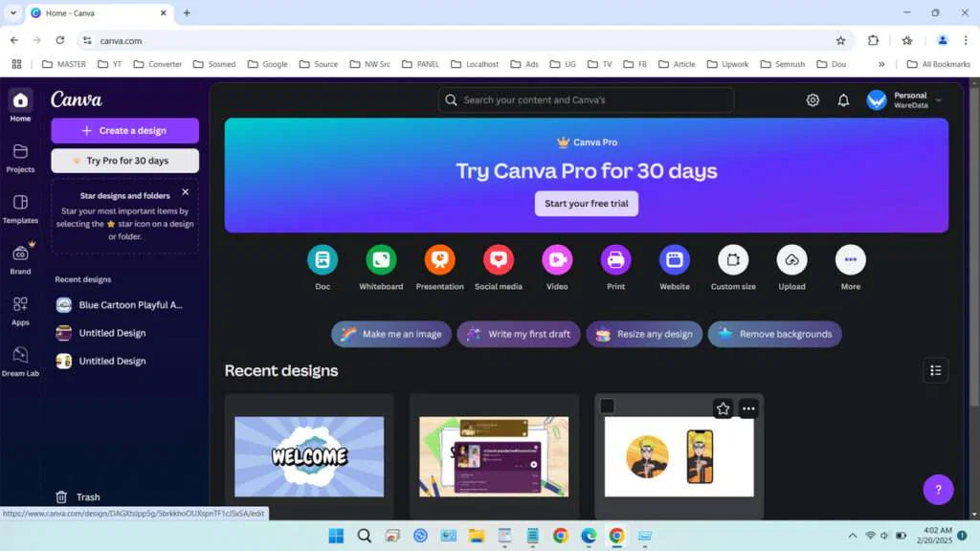Open the settings gear next to search

click(x=813, y=99)
